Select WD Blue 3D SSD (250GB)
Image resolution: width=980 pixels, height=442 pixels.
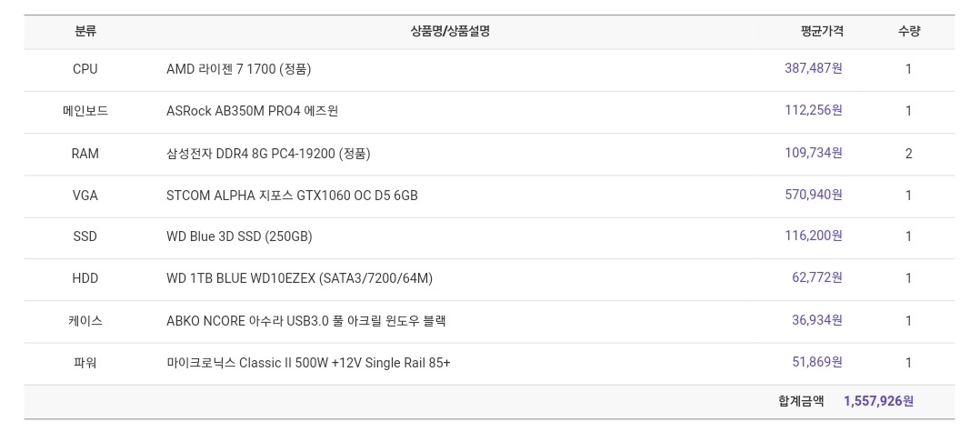(239, 237)
